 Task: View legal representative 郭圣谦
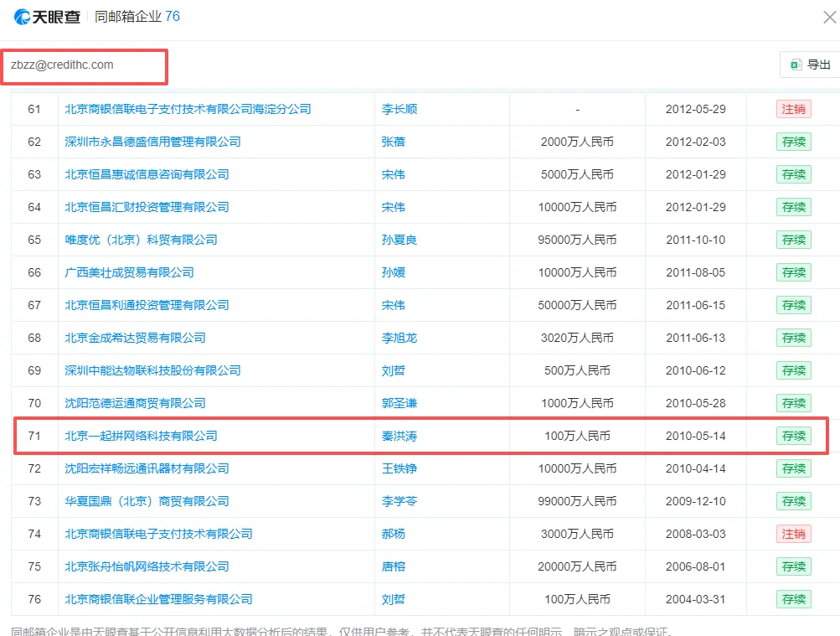coord(399,403)
